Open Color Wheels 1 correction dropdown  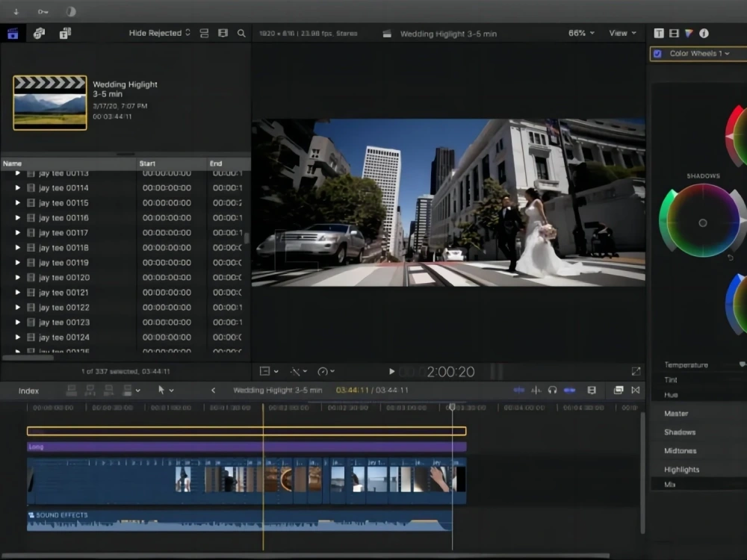[700, 53]
